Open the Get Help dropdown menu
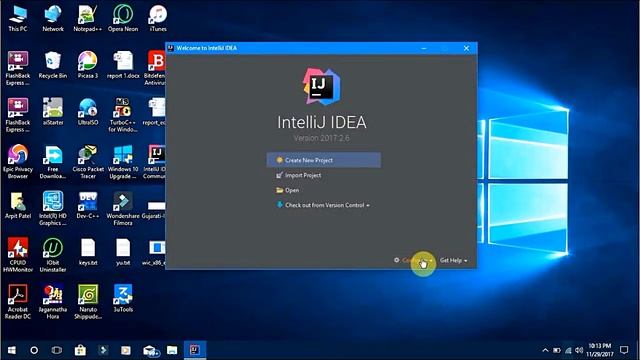Viewport: 640px width, 360px height. pos(453,260)
